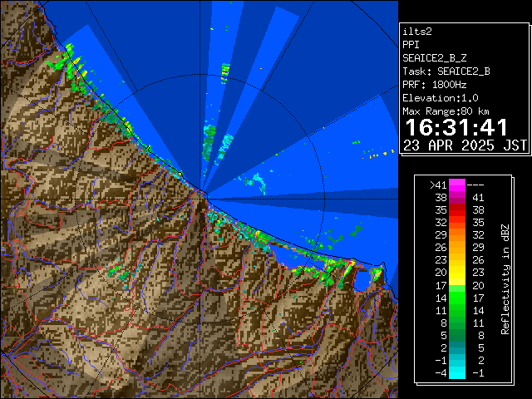Pick the orange 29–32 dBZ legend color
This screenshot has height=399, width=532.
point(457,235)
